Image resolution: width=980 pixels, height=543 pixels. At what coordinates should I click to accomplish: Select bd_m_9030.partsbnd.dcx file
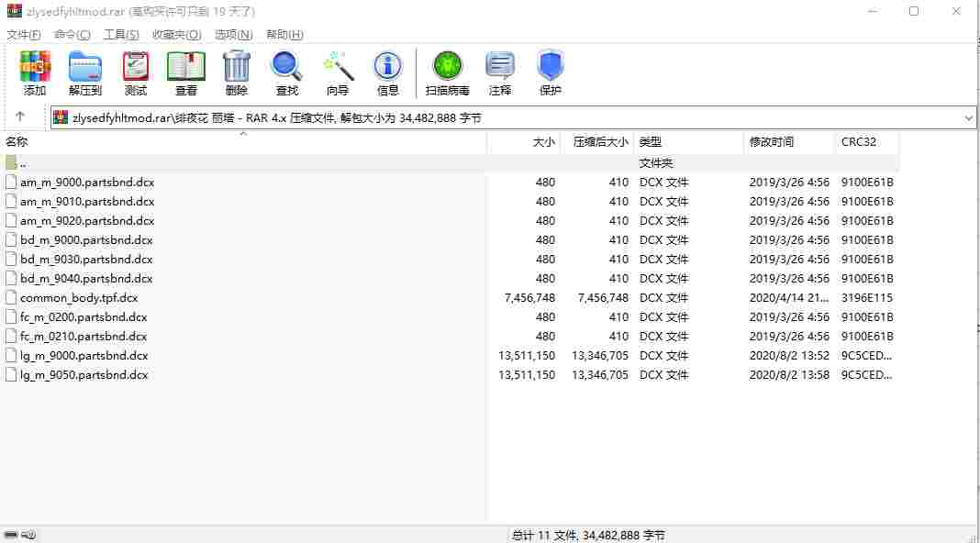click(86, 259)
